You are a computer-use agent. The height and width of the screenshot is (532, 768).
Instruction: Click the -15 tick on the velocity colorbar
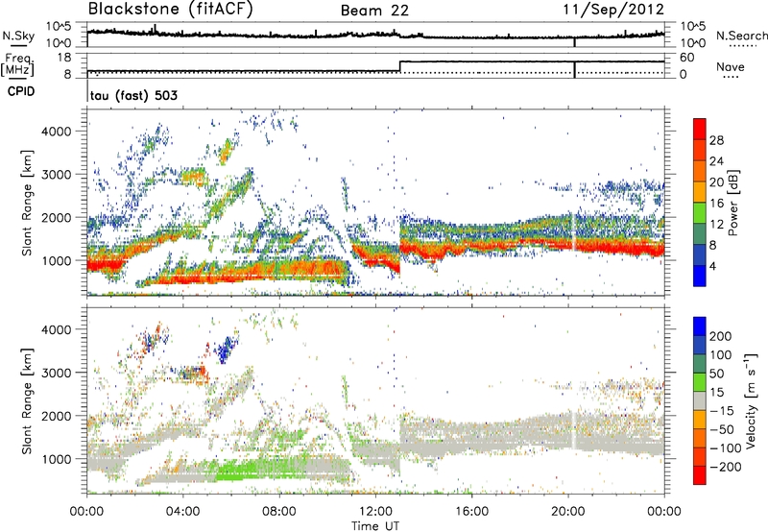[721, 411]
